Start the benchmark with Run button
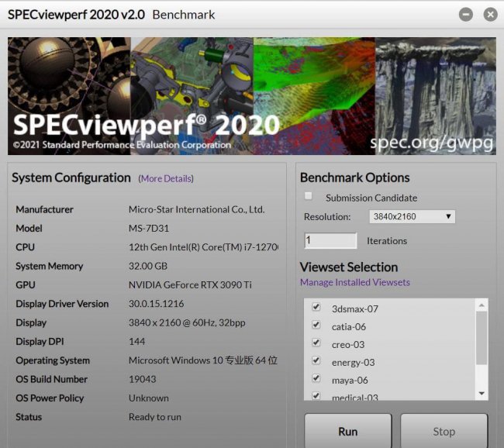This screenshot has height=448, width=504. pos(348,431)
